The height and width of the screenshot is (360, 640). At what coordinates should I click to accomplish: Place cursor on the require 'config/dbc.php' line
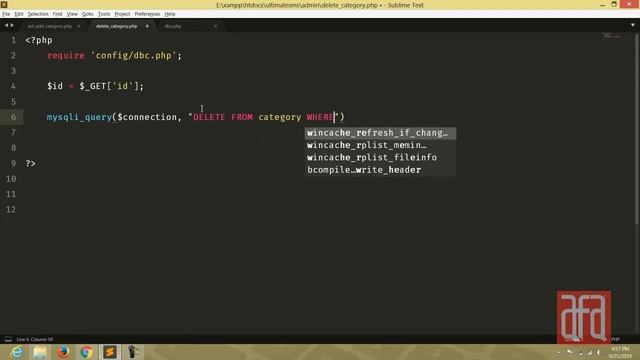[x=114, y=56]
